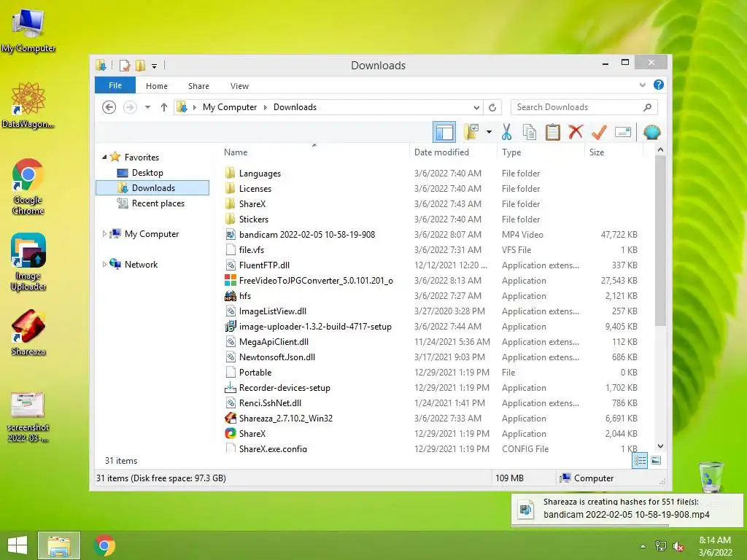Open the address bar history dropdown
The width and height of the screenshot is (747, 560).
[x=476, y=107]
